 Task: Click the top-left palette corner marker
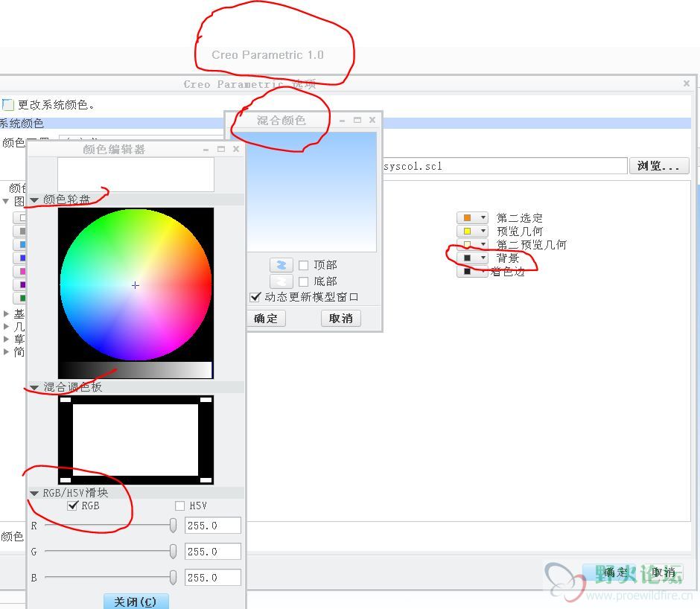[66, 400]
